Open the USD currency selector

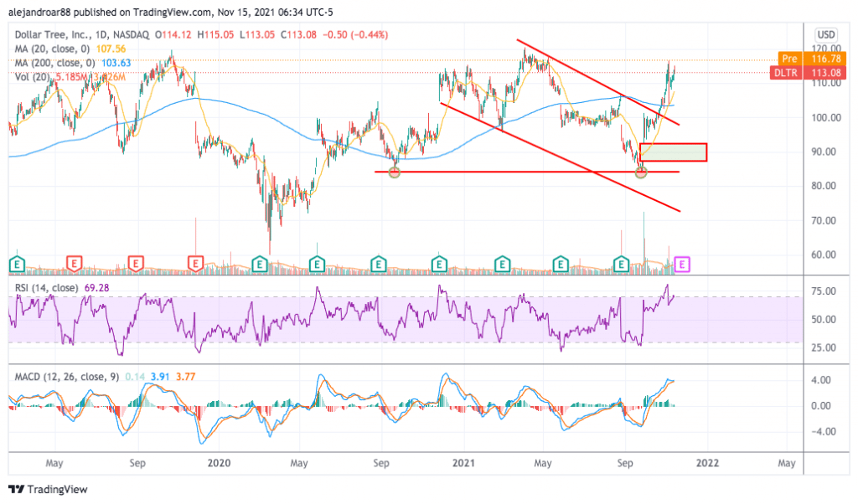coord(825,35)
